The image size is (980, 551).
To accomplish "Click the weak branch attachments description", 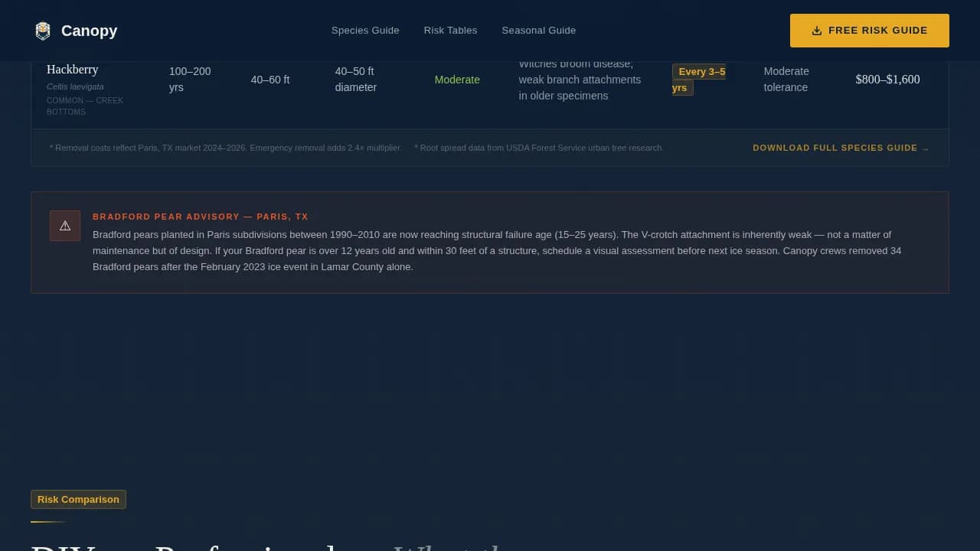I will [580, 80].
